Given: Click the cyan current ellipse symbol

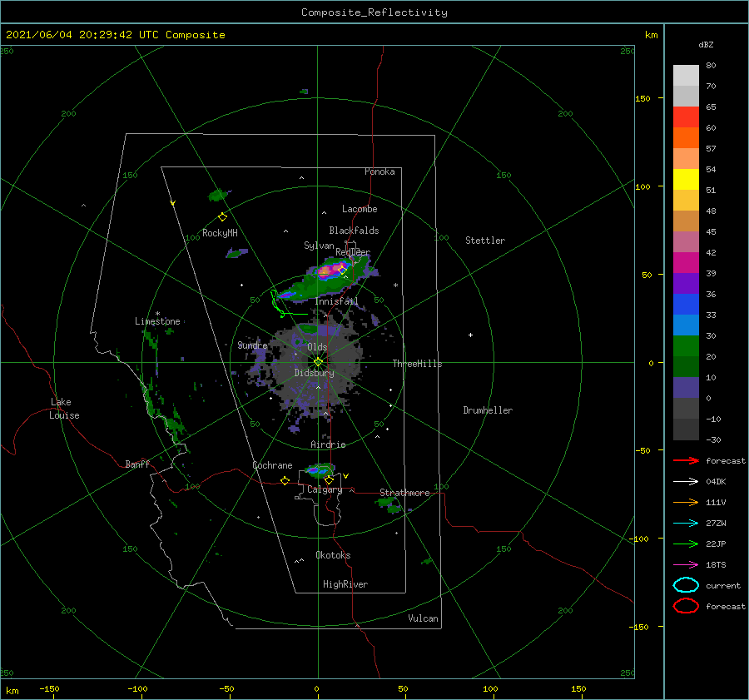Looking at the screenshot, I should coord(686,585).
